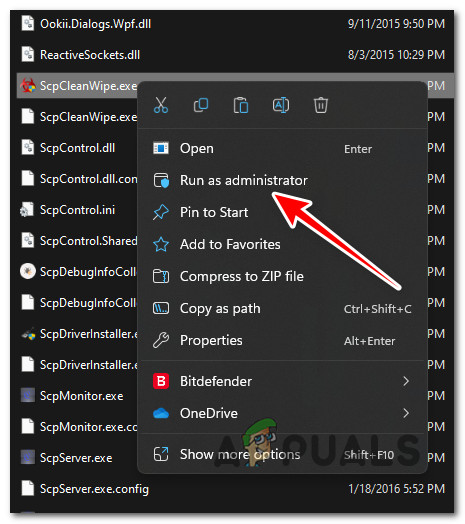This screenshot has width=465, height=524.
Task: Click the Cut scissors icon
Action: point(160,105)
